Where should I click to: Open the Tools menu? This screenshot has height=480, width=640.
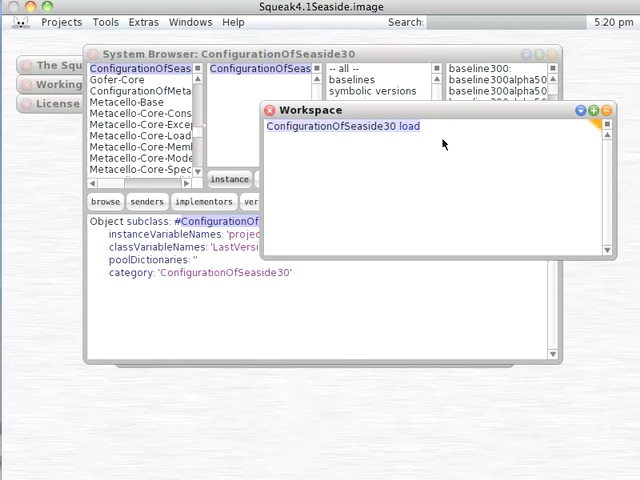click(106, 22)
